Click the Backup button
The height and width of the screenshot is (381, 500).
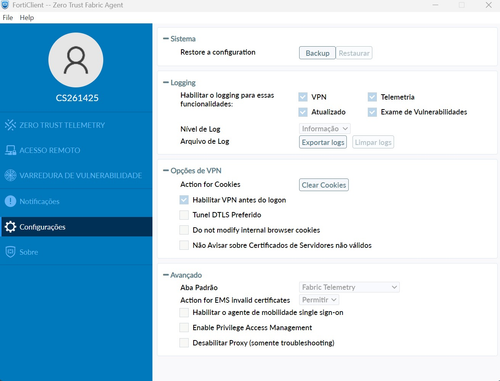(317, 53)
